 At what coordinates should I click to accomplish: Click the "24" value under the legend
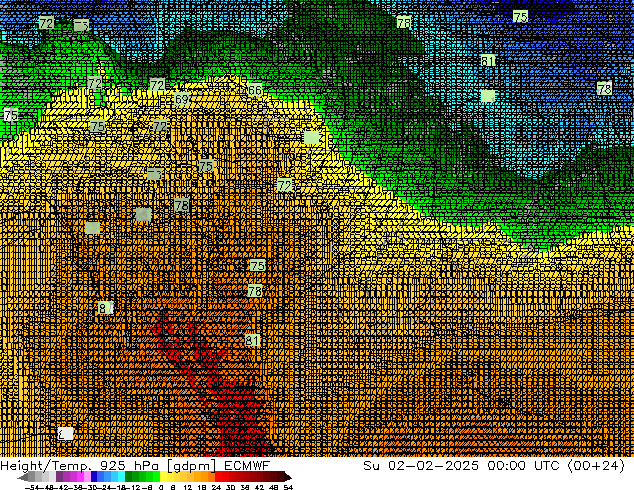click(x=216, y=487)
